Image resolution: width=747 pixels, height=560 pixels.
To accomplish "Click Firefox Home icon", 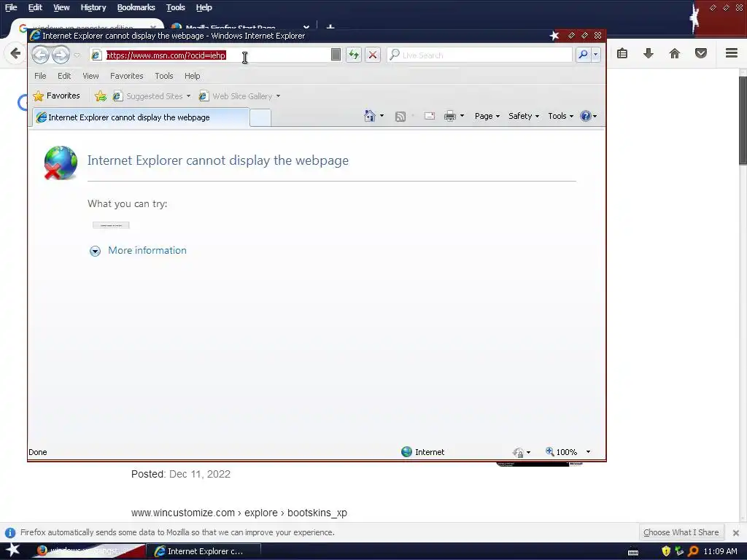I will (675, 53).
